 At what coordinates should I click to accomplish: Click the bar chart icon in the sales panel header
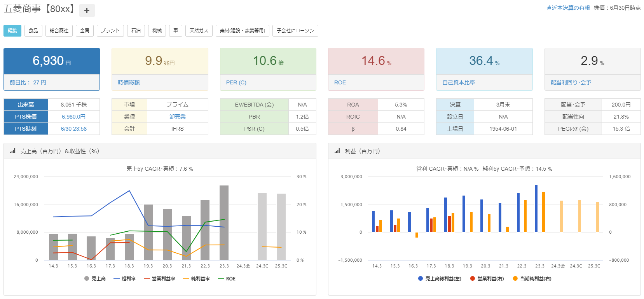(x=13, y=151)
